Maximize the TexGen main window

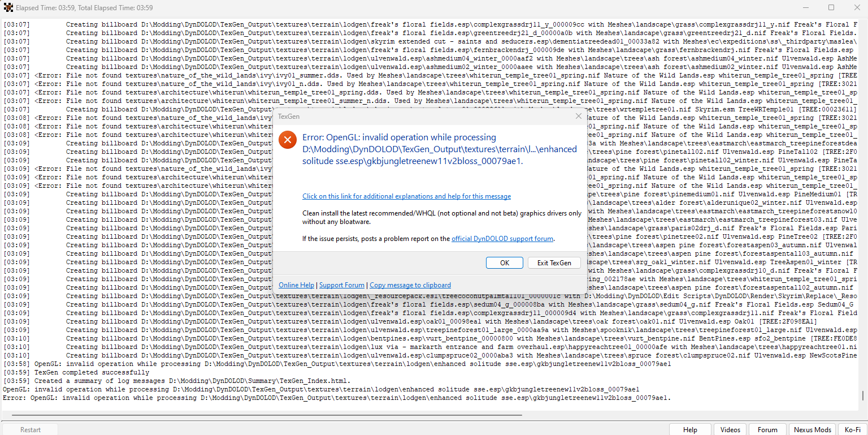click(x=831, y=7)
